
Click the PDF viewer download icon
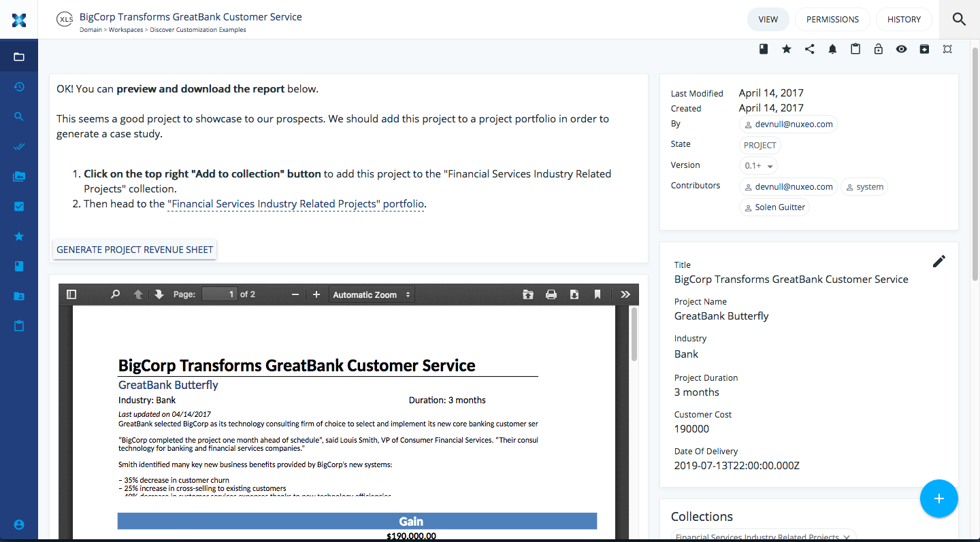[x=574, y=294]
